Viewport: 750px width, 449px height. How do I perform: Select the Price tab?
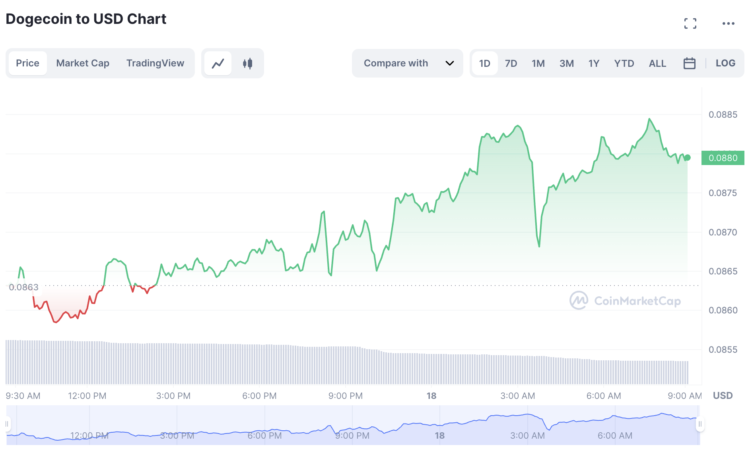pos(28,63)
